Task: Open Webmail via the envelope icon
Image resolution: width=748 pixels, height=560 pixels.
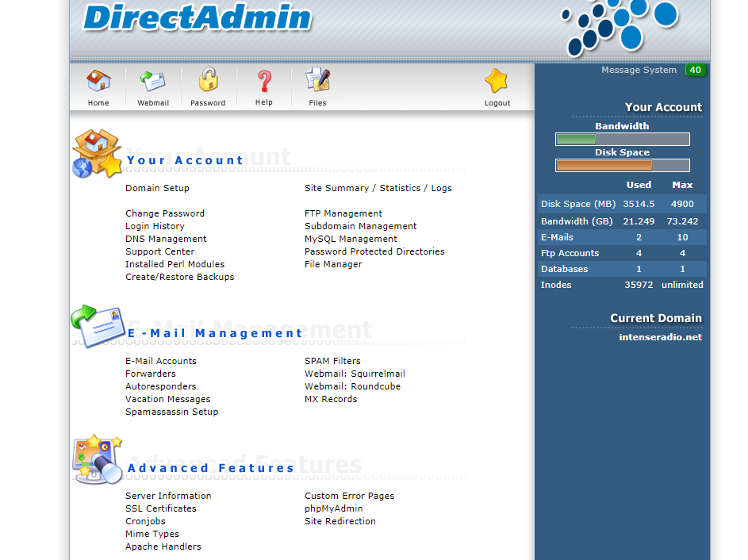Action: click(152, 81)
